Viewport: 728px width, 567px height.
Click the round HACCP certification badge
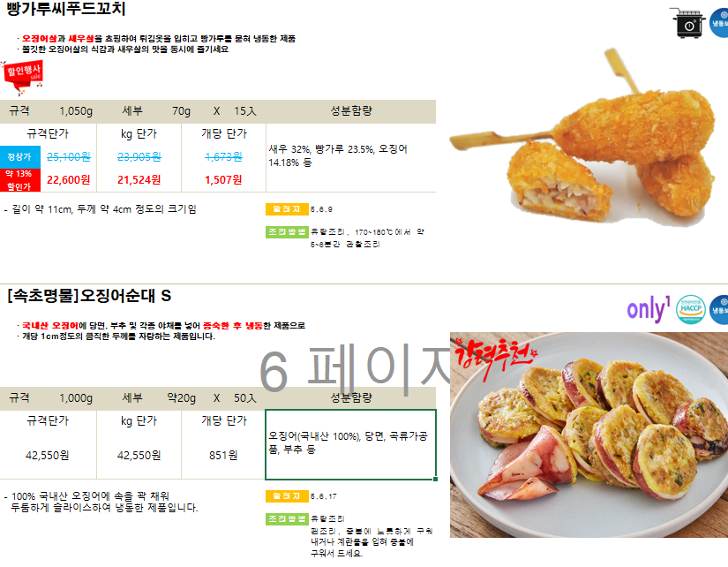[690, 309]
